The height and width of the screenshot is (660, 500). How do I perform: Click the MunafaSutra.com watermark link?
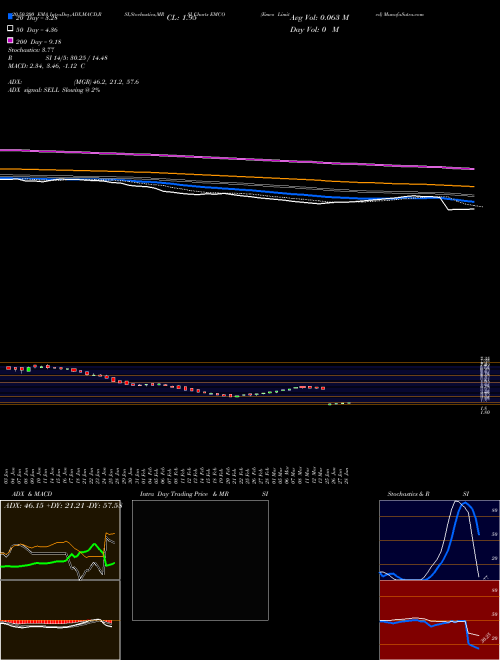coord(400,14)
